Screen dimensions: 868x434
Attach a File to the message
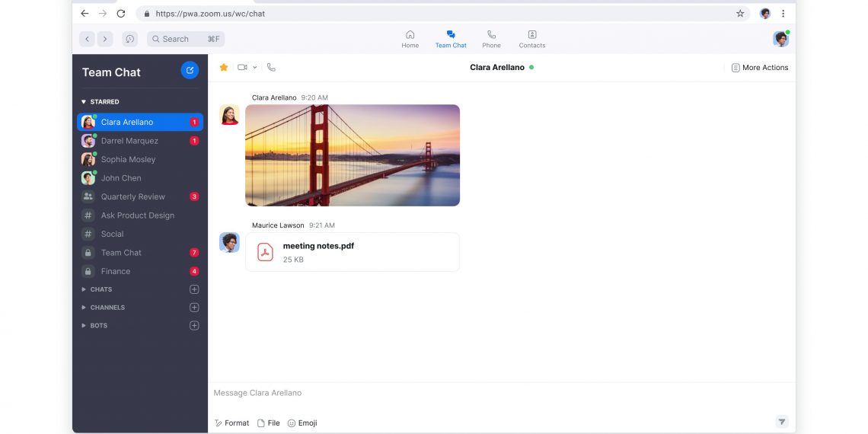point(269,423)
